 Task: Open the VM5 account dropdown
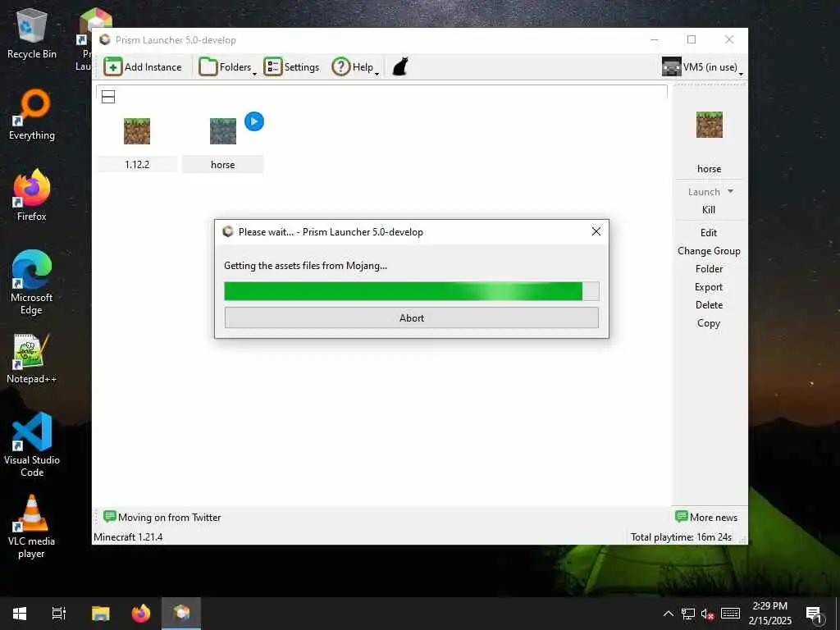click(x=703, y=67)
